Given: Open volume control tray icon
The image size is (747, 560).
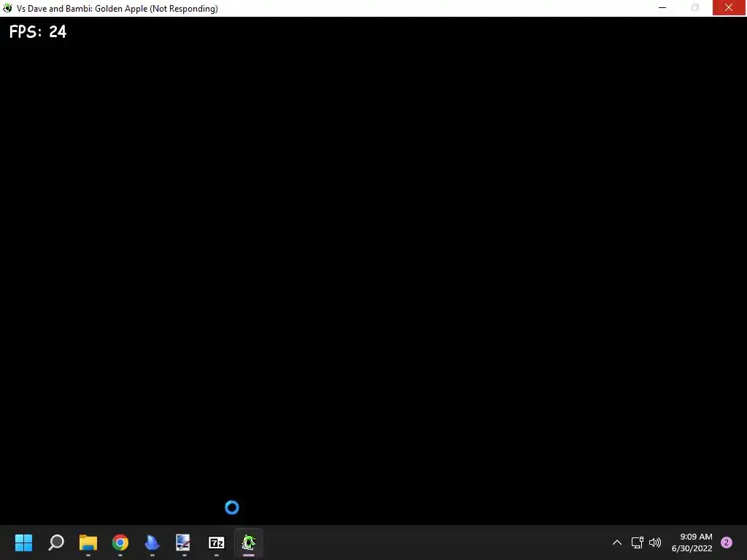Looking at the screenshot, I should [x=655, y=542].
